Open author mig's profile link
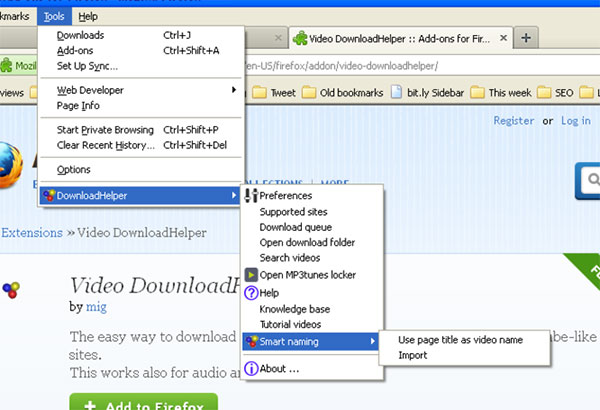The height and width of the screenshot is (410, 600). click(96, 307)
